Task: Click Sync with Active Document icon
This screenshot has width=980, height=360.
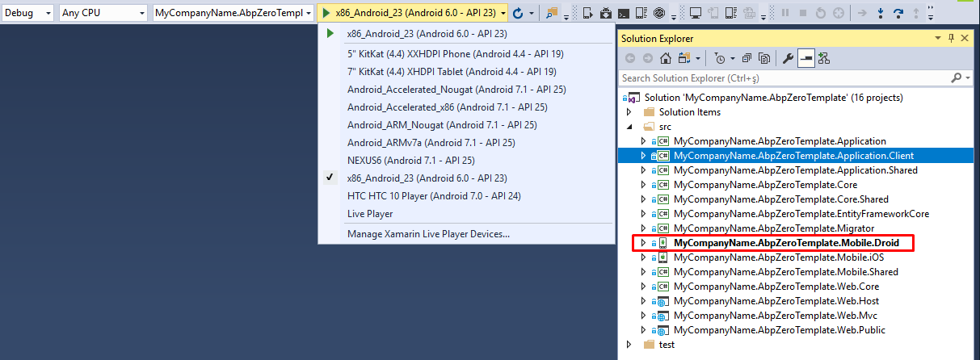Action: [684, 59]
